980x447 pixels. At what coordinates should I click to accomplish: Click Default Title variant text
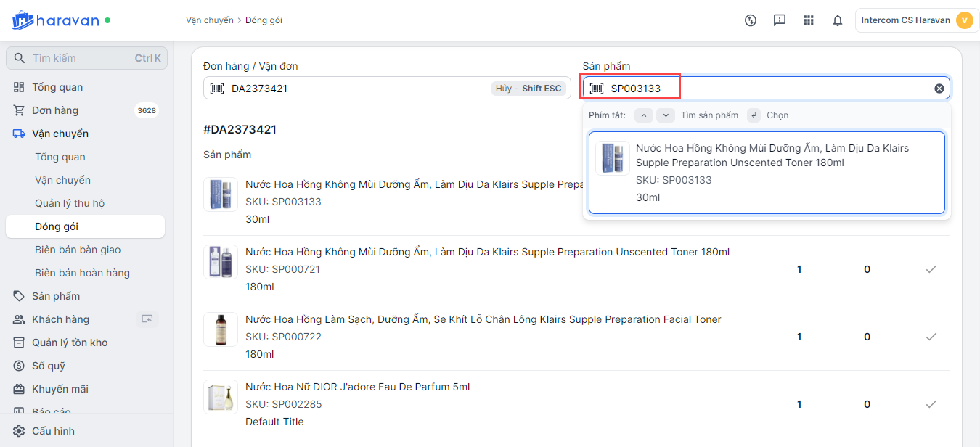click(274, 422)
